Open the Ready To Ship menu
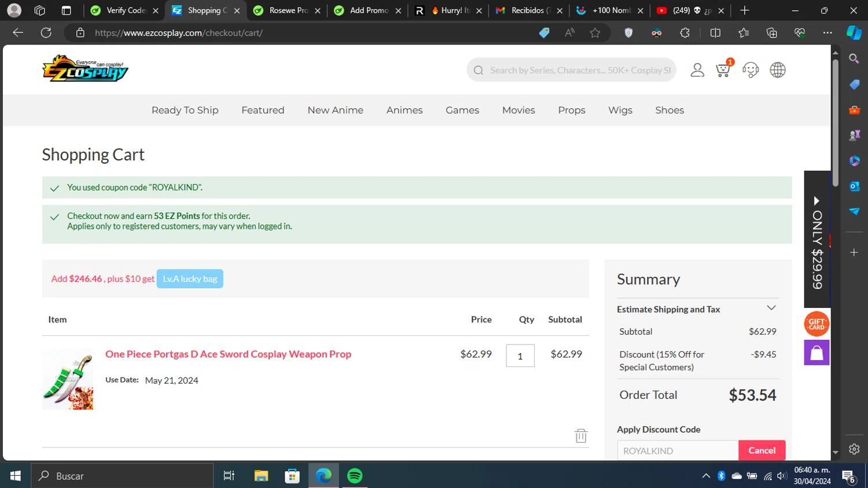 (x=185, y=110)
